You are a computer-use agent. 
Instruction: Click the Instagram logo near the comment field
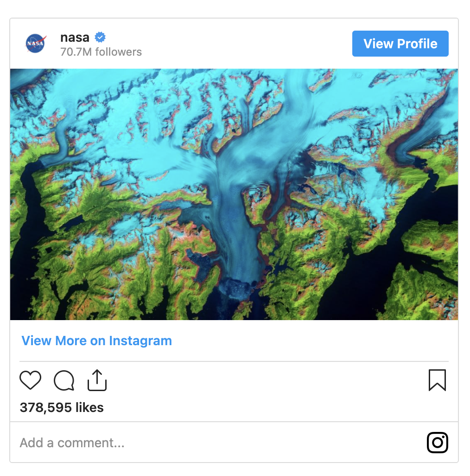click(x=437, y=443)
